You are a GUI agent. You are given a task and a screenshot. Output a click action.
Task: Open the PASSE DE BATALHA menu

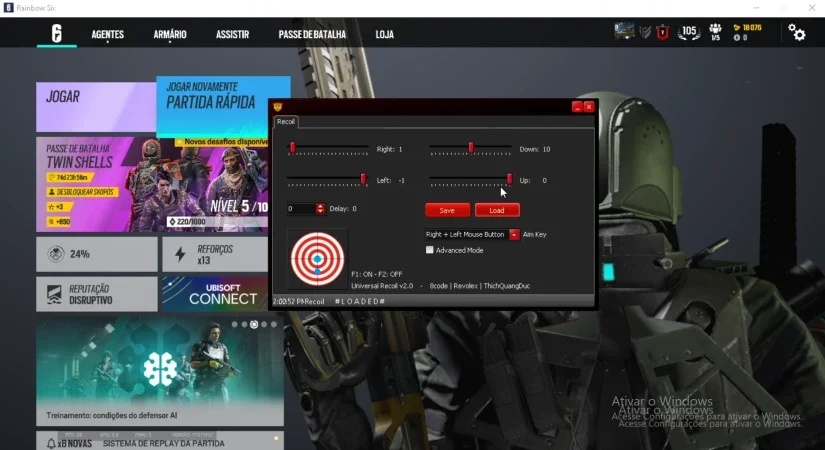point(312,34)
